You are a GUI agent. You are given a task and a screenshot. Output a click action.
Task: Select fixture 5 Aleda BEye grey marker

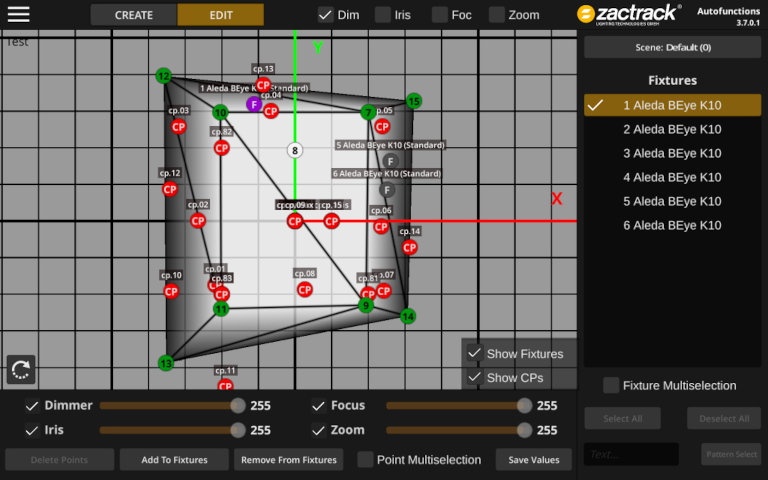click(x=390, y=161)
